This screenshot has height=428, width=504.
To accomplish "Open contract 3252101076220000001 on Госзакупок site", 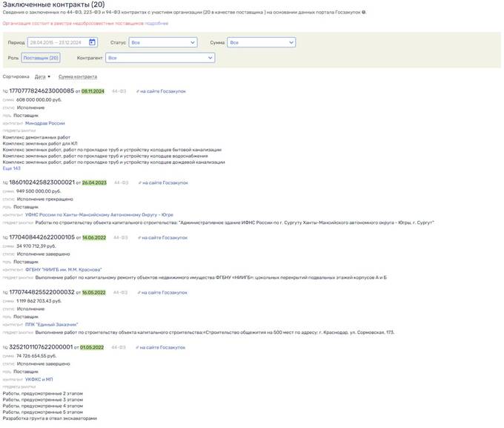I will tap(163, 347).
